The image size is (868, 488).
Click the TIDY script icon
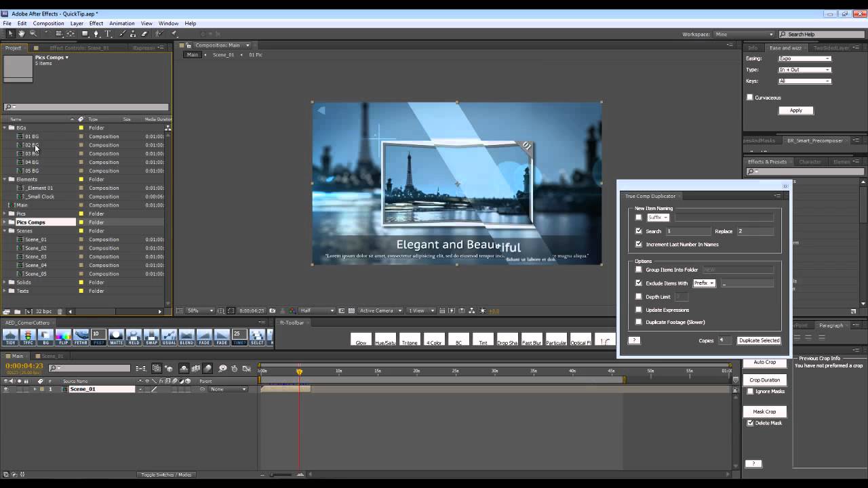click(x=10, y=338)
